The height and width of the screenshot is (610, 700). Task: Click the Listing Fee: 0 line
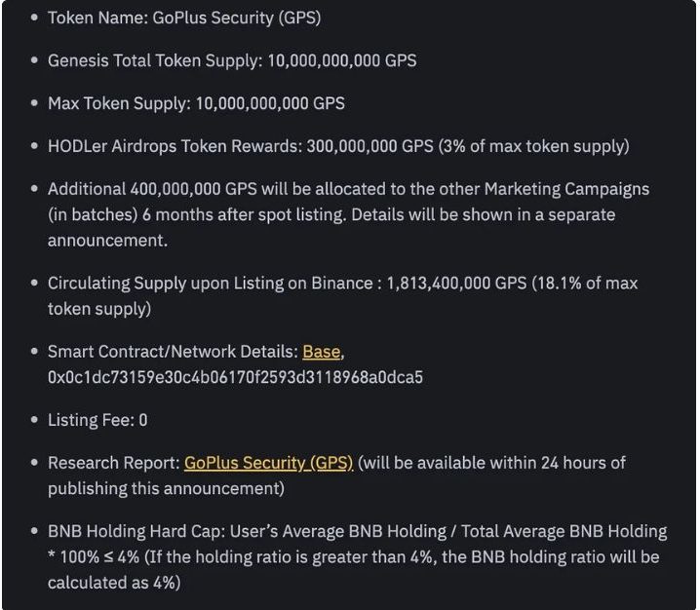(97, 420)
